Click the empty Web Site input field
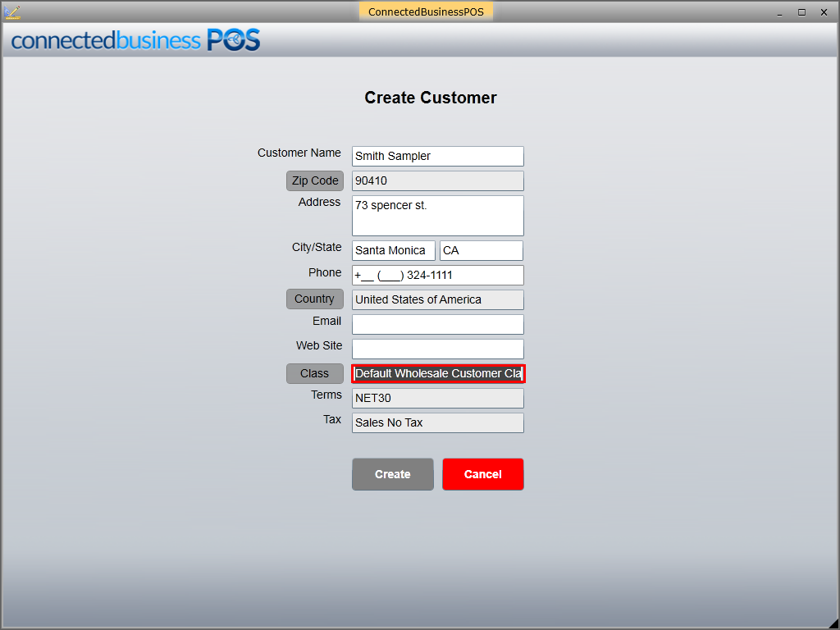840x630 pixels. point(438,349)
